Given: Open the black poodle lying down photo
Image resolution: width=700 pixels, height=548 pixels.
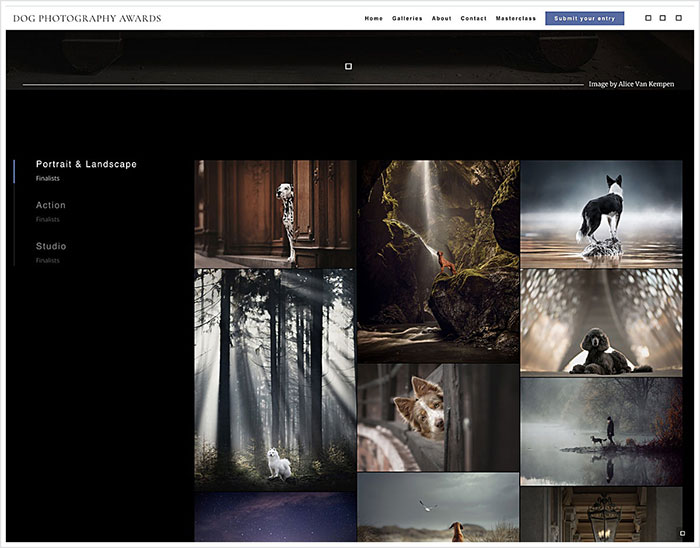Looking at the screenshot, I should point(601,321).
